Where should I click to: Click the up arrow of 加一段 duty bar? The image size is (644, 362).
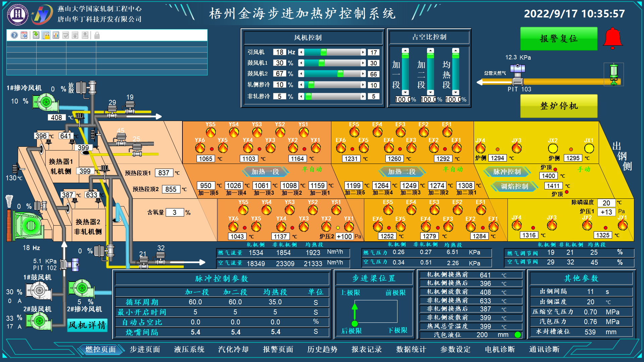point(405,51)
